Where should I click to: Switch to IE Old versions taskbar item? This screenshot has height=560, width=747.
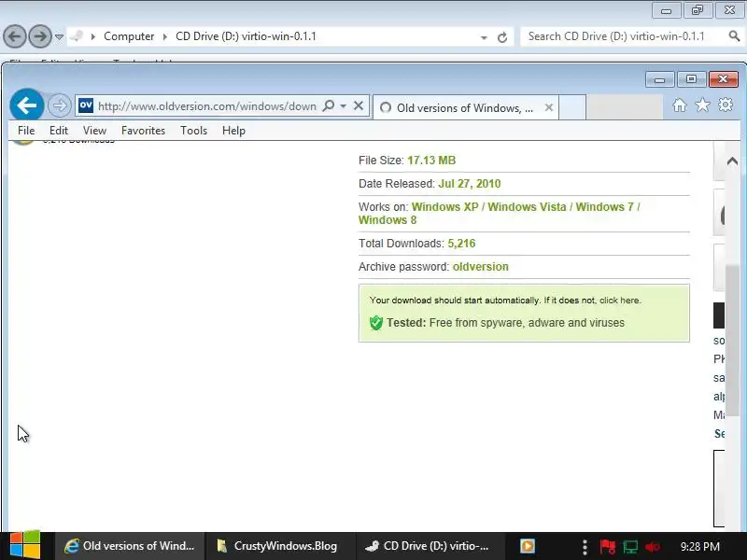click(130, 546)
